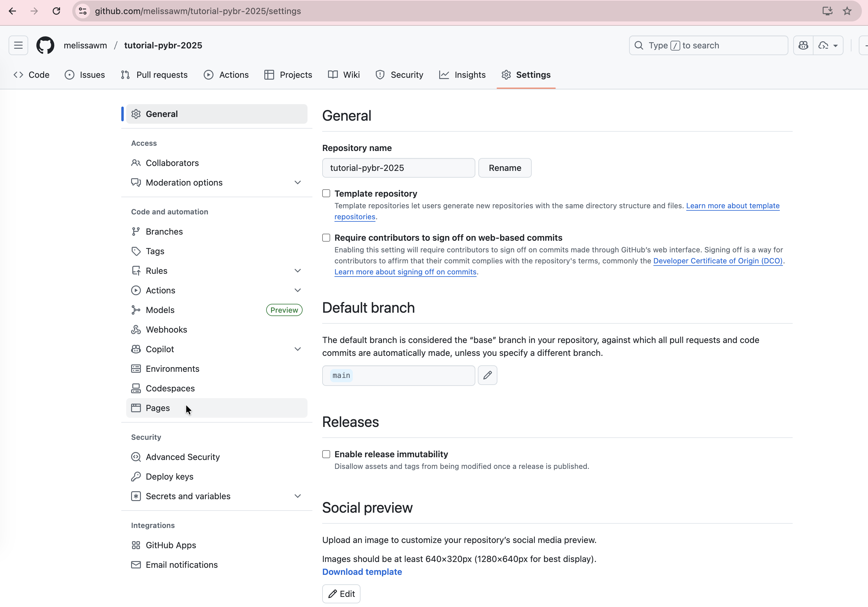868x607 pixels.
Task: Open the hamburger navigation menu
Action: pos(18,45)
